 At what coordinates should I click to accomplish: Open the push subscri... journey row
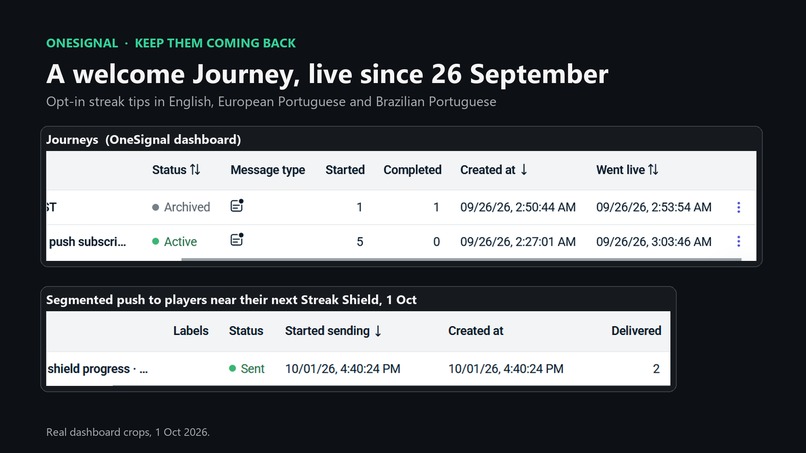tap(401, 242)
